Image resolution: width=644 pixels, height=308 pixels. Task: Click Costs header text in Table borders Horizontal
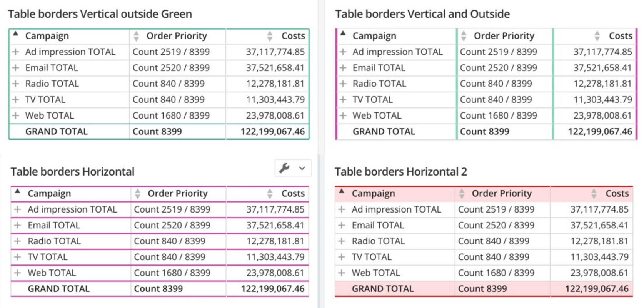pos(293,194)
